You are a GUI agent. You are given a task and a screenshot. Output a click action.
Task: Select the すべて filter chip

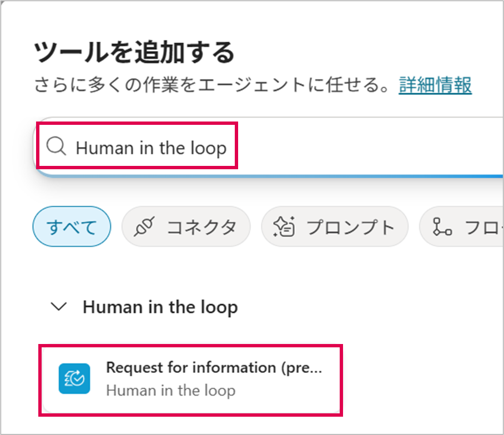point(72,226)
